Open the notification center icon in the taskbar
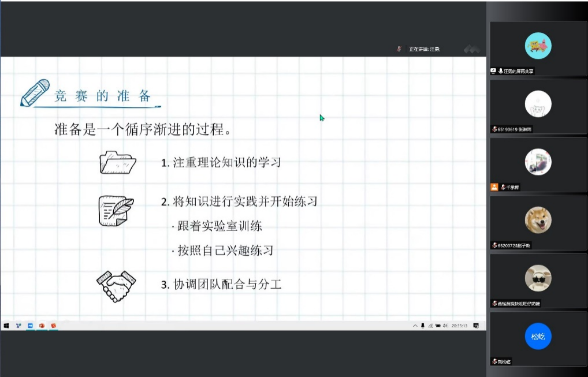The height and width of the screenshot is (377, 588). (x=475, y=326)
